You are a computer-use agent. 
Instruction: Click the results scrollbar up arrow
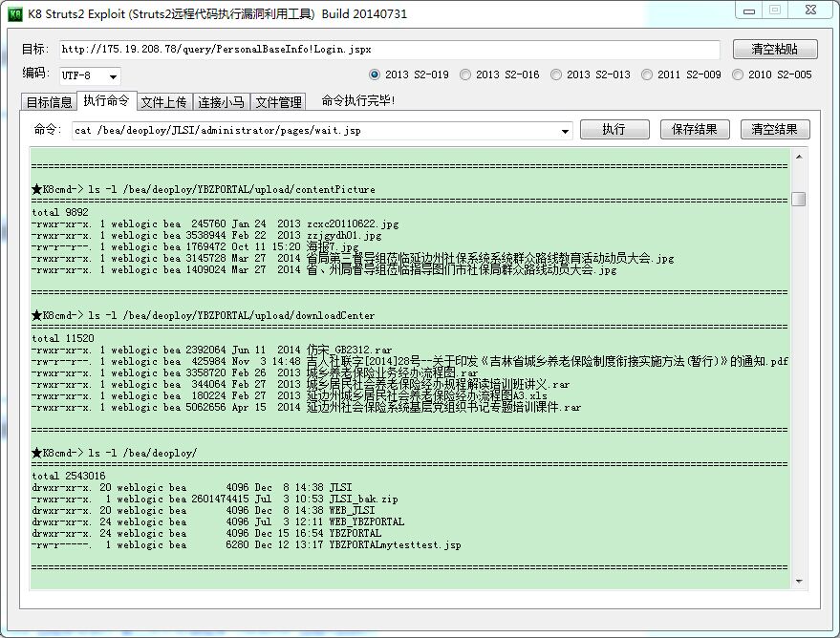tap(799, 157)
